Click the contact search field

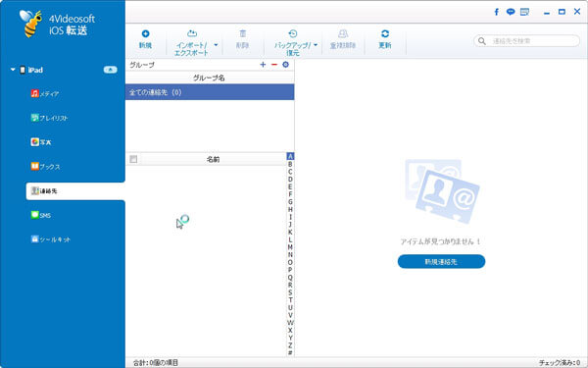[527, 41]
